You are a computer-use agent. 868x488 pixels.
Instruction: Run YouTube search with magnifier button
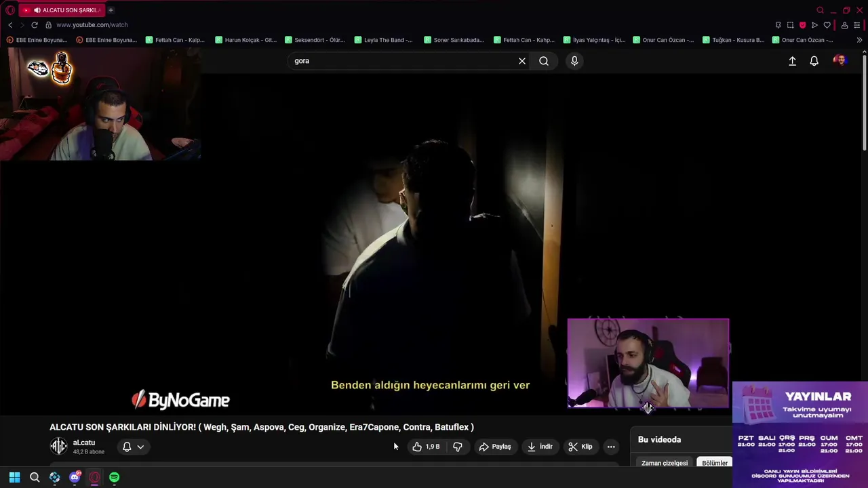tap(544, 61)
